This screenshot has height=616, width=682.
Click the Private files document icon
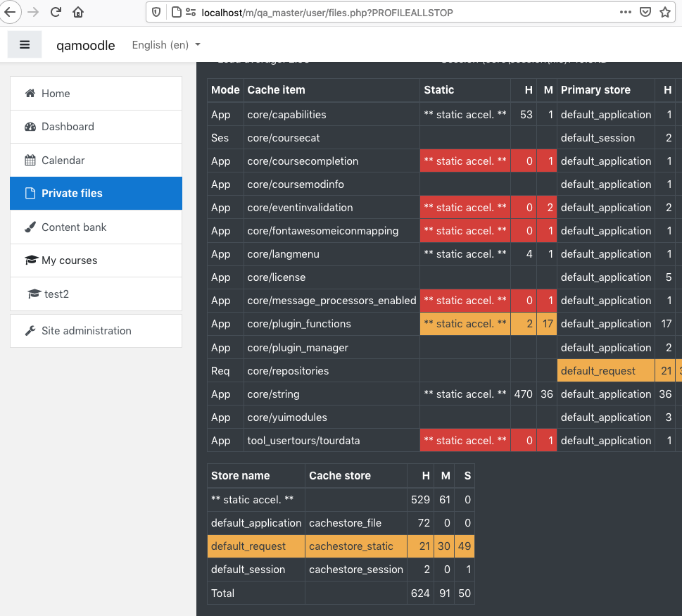click(30, 193)
